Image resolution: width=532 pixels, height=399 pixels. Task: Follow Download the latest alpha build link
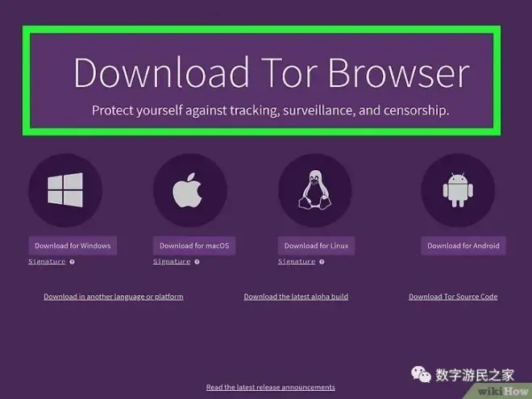point(296,297)
